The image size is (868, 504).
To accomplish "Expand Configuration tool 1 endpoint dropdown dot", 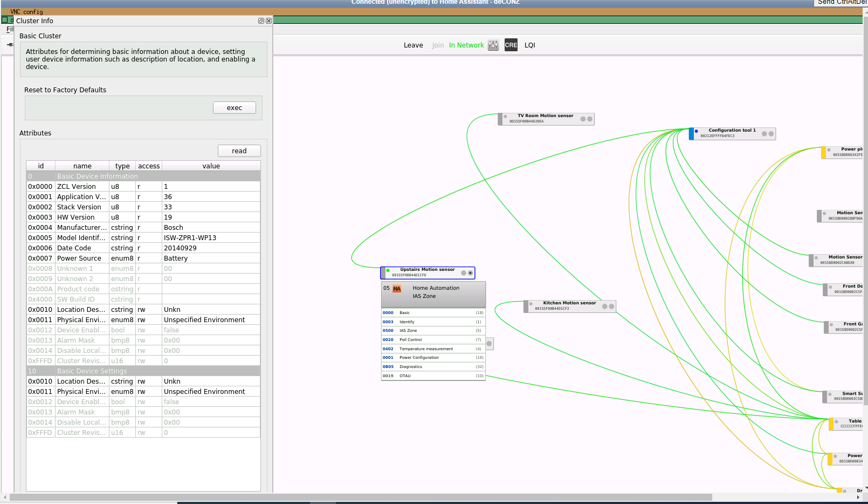I will [771, 134].
